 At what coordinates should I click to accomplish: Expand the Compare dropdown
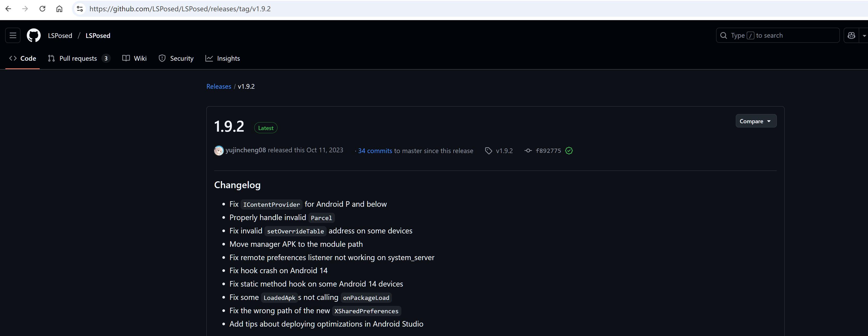point(755,121)
